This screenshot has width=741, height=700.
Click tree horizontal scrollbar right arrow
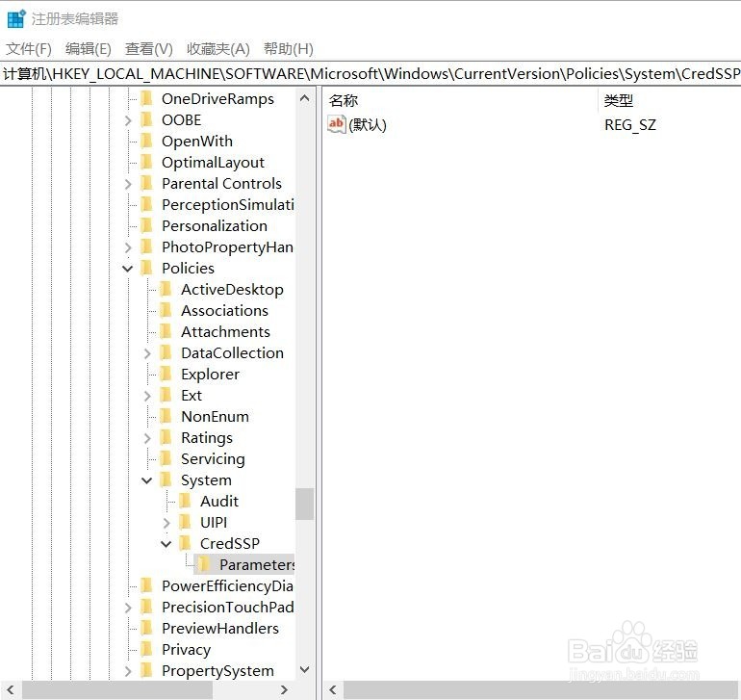pos(284,689)
